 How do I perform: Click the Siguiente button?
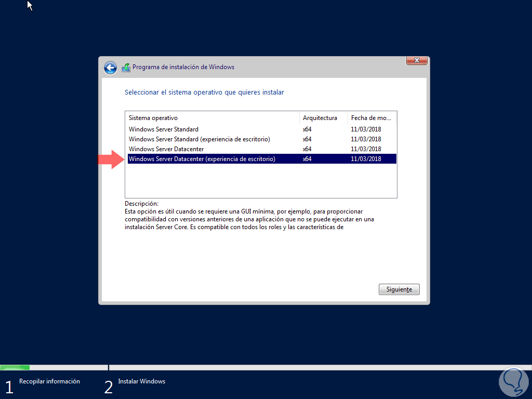coord(399,289)
